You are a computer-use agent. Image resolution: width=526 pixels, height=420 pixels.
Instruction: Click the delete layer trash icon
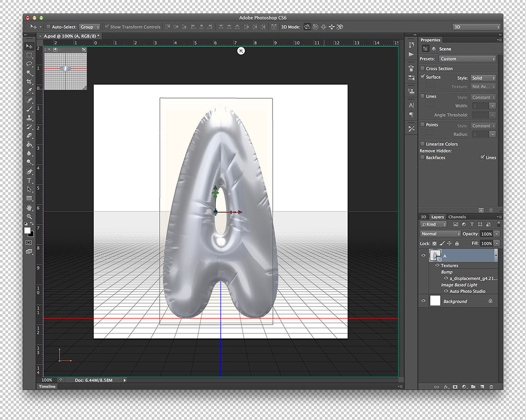point(491,387)
